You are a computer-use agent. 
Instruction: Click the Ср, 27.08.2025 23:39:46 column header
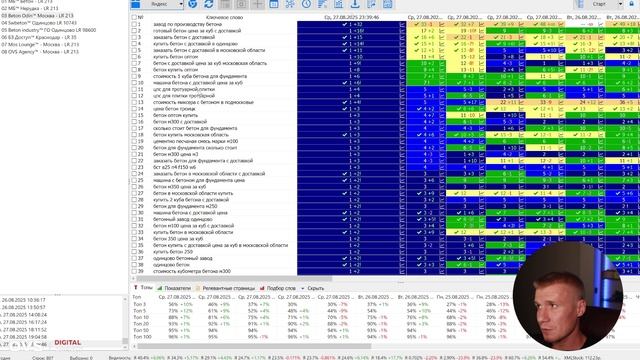tap(351, 18)
